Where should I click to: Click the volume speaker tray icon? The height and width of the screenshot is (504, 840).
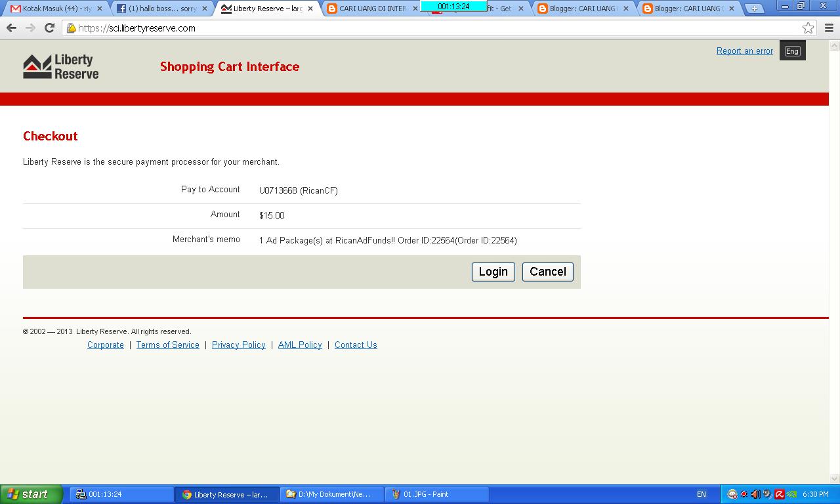point(755,494)
